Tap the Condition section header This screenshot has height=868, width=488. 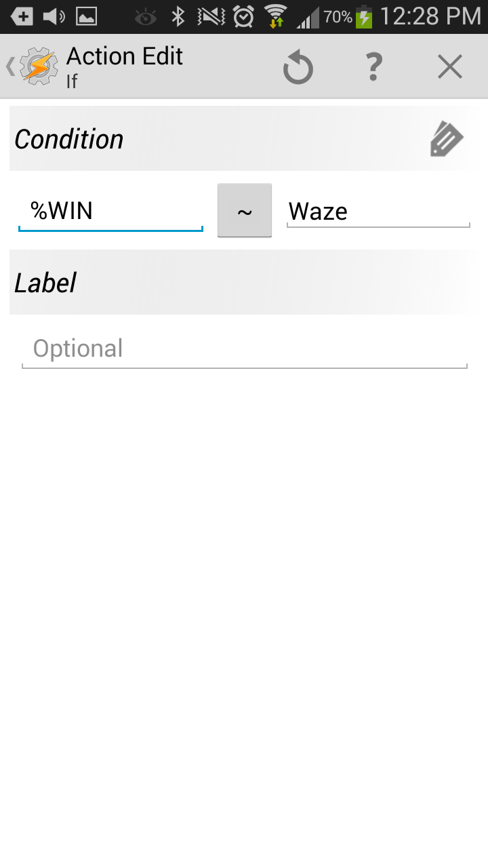click(x=244, y=138)
